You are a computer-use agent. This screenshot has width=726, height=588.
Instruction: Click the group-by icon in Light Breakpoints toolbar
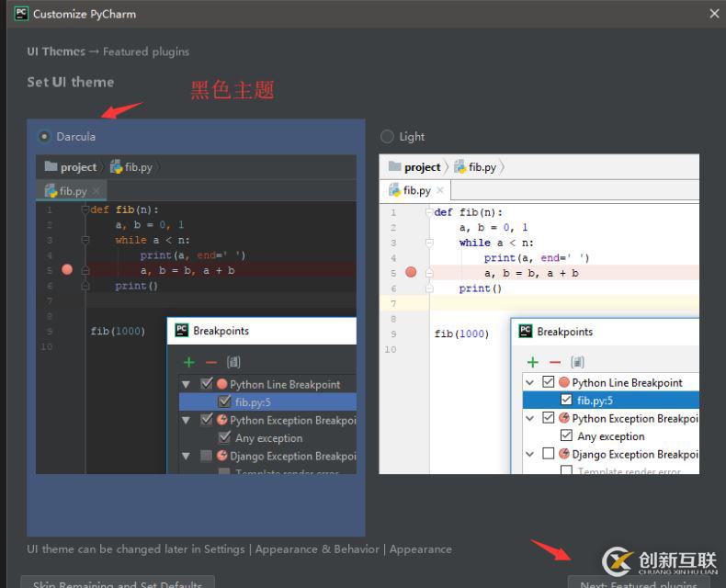pyautogui.click(x=577, y=362)
